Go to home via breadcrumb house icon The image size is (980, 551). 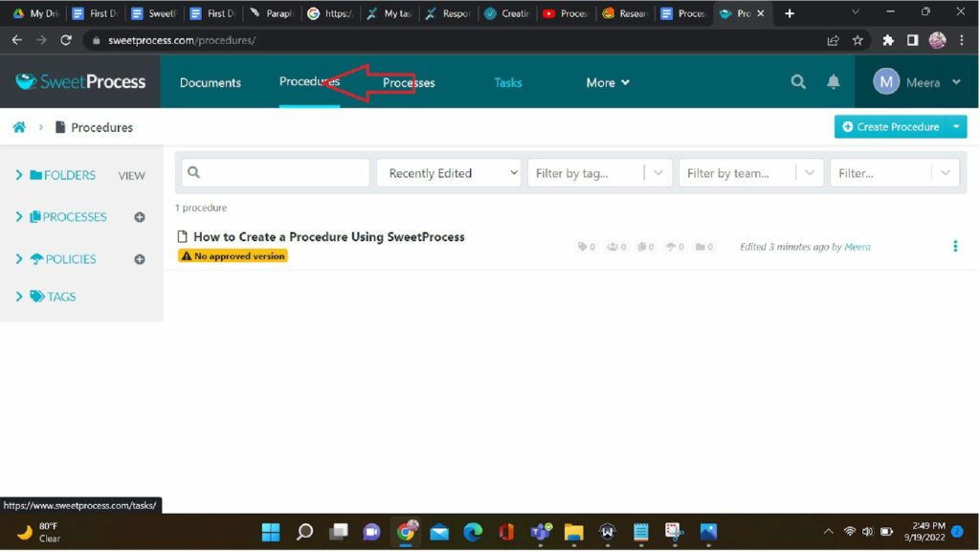[x=19, y=127]
